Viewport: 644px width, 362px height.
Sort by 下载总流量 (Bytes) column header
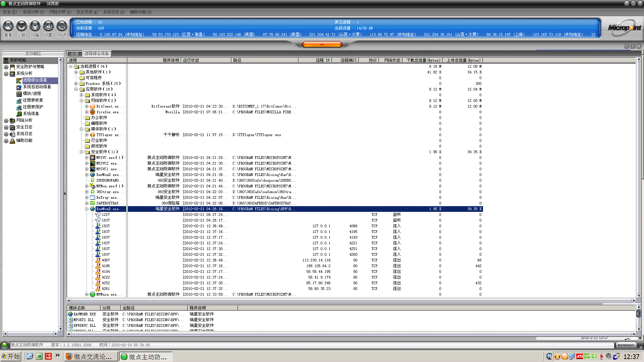coord(422,60)
